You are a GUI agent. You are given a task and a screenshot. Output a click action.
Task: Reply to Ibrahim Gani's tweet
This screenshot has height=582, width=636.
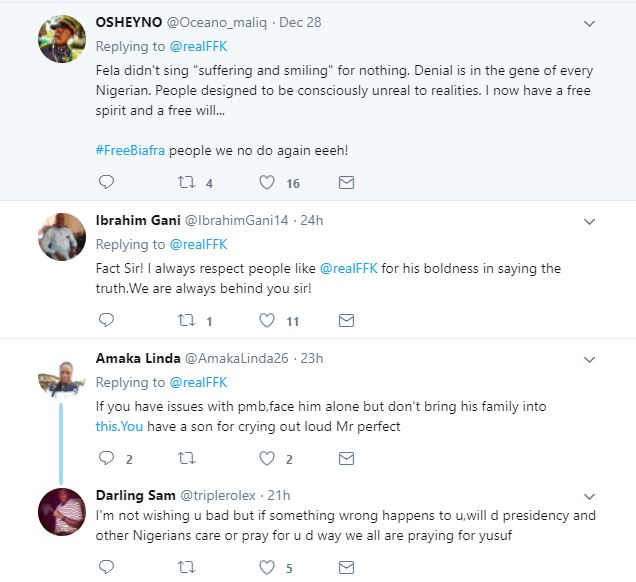click(106, 321)
